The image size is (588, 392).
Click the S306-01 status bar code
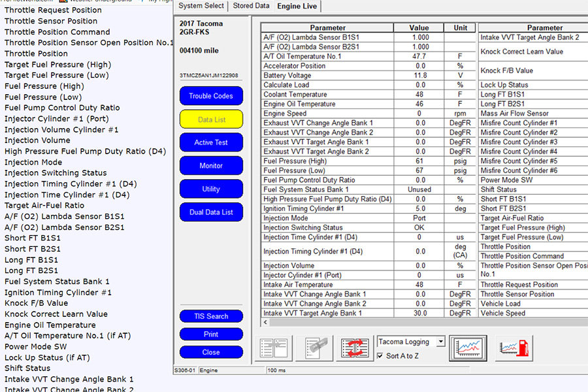click(184, 370)
